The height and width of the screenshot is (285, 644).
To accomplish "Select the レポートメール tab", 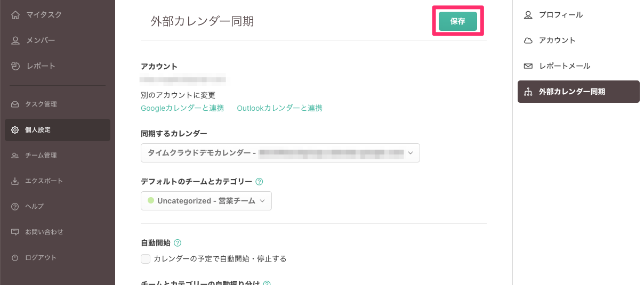I will click(564, 66).
